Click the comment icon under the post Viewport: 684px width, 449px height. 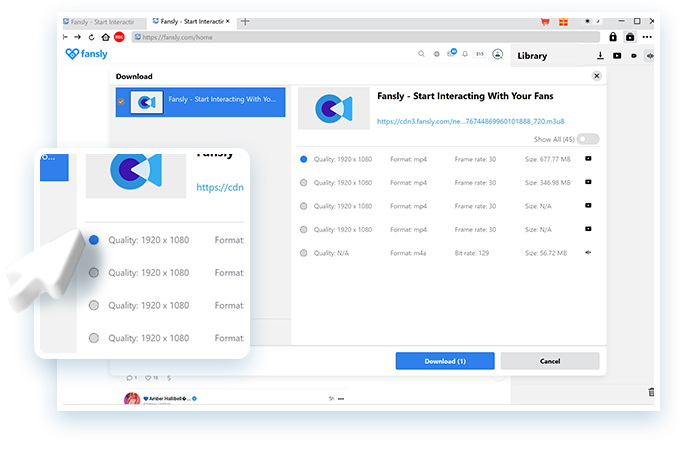coord(130,378)
